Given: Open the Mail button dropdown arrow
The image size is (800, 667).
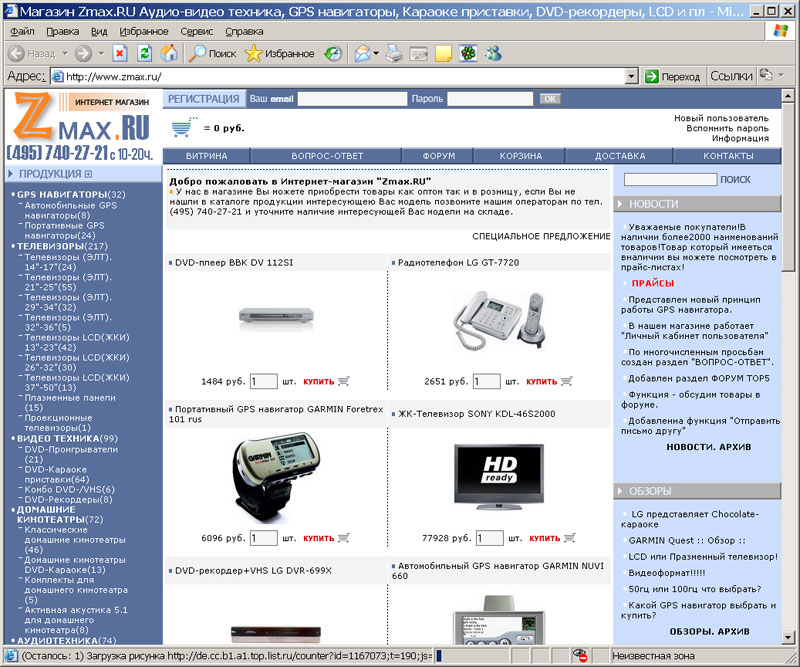Looking at the screenshot, I should tap(376, 53).
